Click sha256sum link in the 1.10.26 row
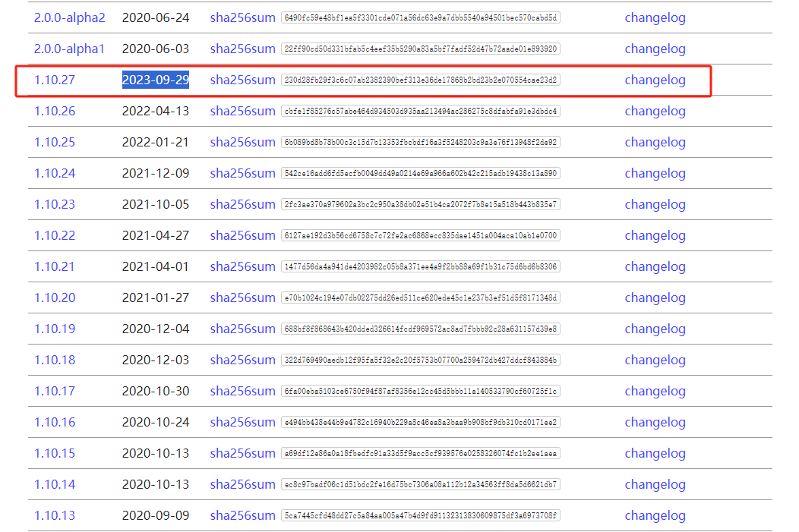 242,111
